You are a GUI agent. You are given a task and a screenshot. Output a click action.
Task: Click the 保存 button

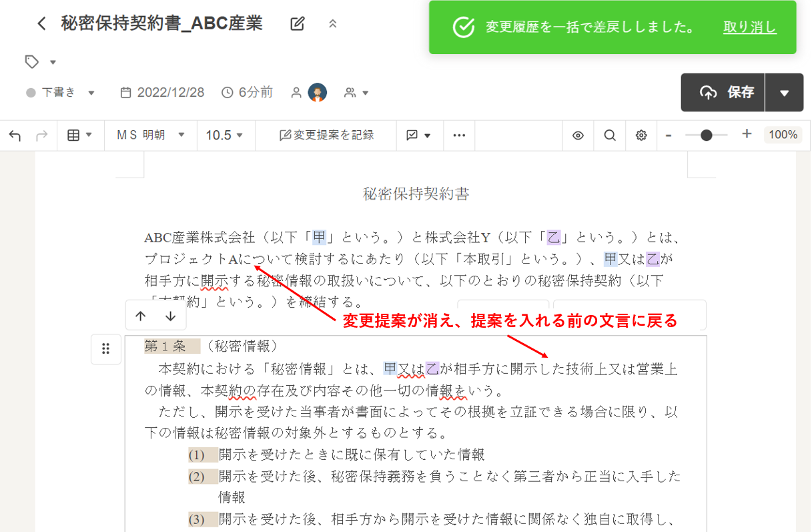point(723,93)
